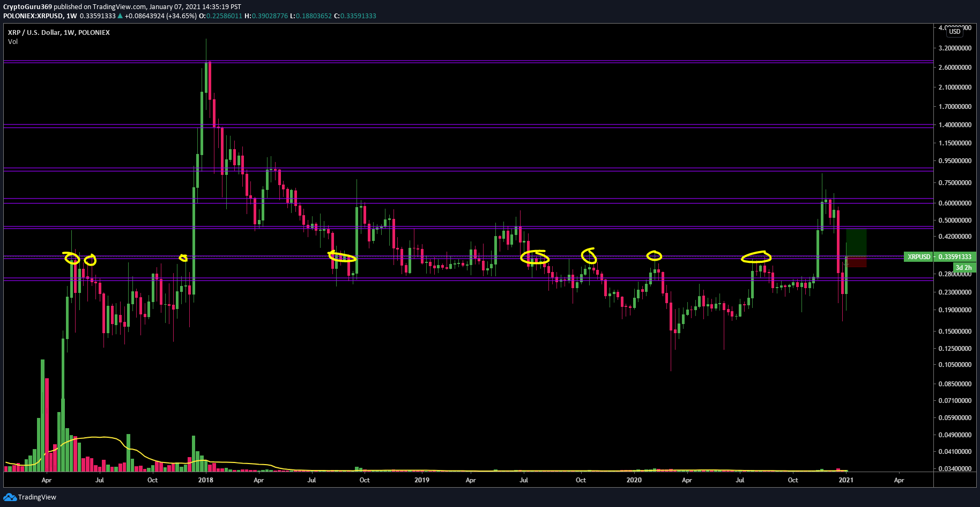This screenshot has width=980, height=507.
Task: Click the 2.60000000 price axis label
Action: coord(955,68)
